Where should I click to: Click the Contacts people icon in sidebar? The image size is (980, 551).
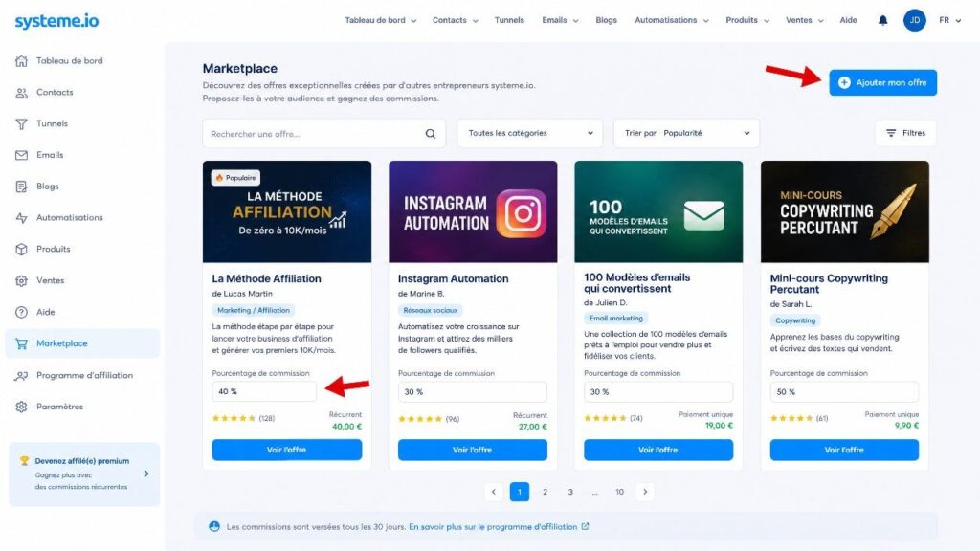(x=21, y=93)
